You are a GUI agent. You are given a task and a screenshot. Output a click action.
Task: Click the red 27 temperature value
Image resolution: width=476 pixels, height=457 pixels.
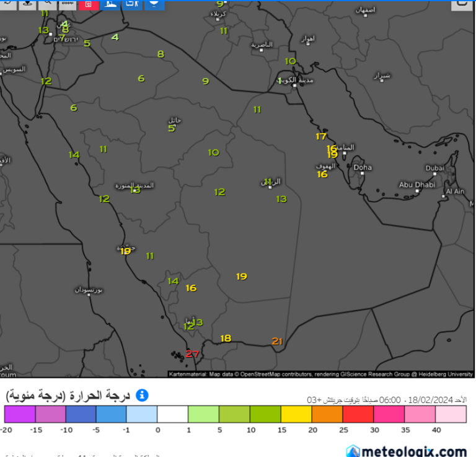[192, 354]
